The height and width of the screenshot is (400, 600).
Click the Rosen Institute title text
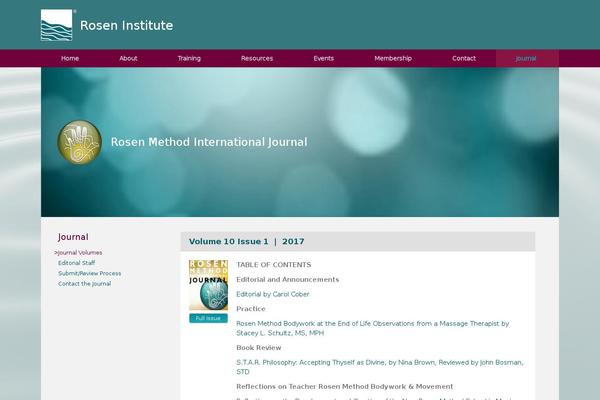(127, 25)
